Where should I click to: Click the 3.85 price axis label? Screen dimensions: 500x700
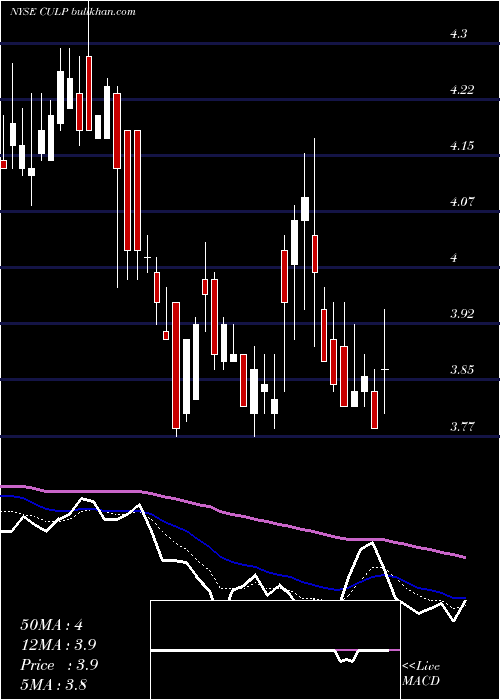click(462, 370)
